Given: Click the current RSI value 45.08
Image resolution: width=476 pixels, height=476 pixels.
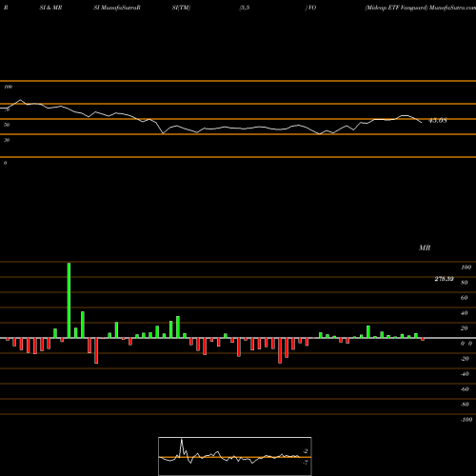Looking at the screenshot, I should pyautogui.click(x=438, y=121).
